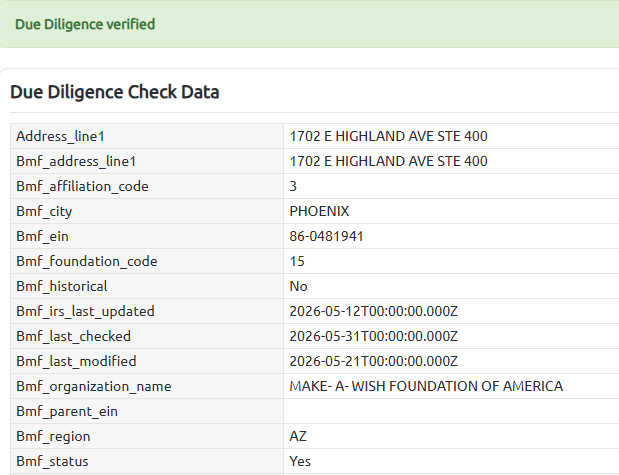Image resolution: width=619 pixels, height=475 pixels.
Task: Click the 'Bmf_last_modified' label
Action: point(76,361)
